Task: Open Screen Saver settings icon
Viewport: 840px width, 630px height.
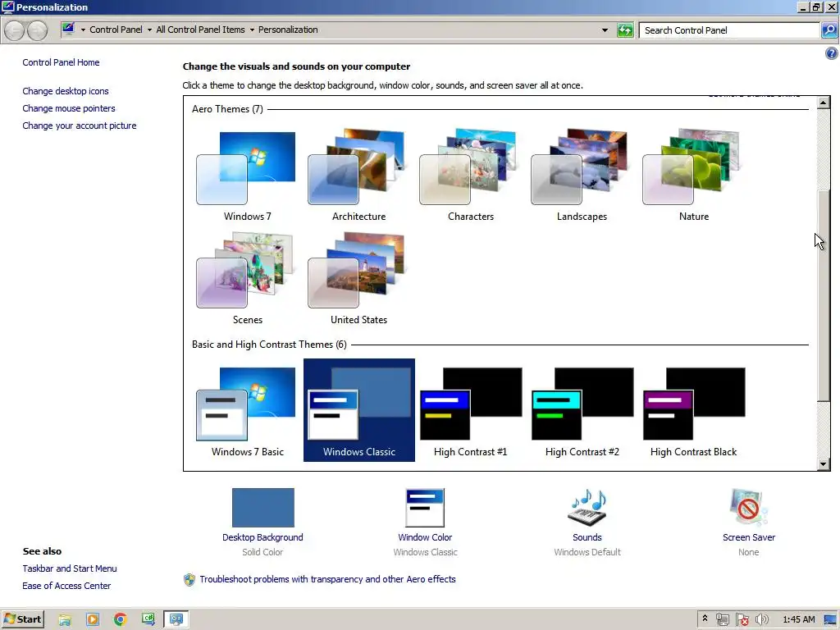Action: pos(748,507)
